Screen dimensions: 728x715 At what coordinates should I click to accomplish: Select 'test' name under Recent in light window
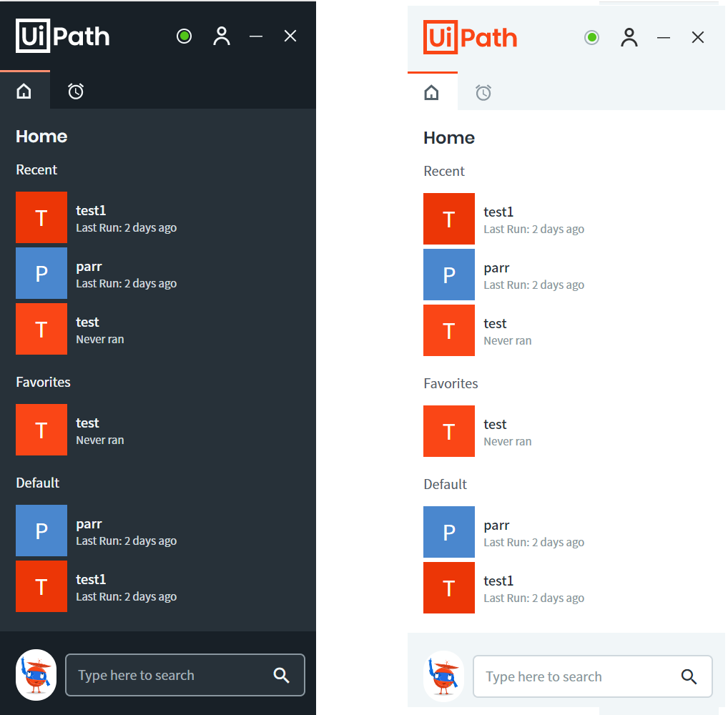click(495, 324)
